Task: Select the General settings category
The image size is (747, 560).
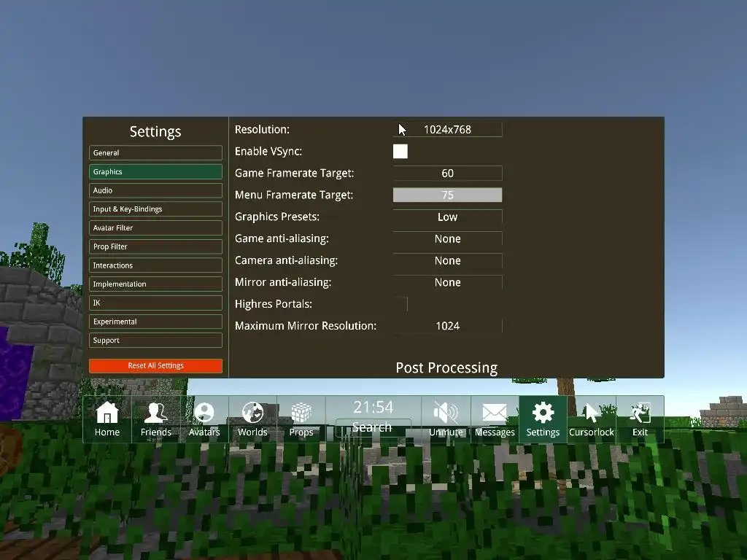Action: (155, 153)
